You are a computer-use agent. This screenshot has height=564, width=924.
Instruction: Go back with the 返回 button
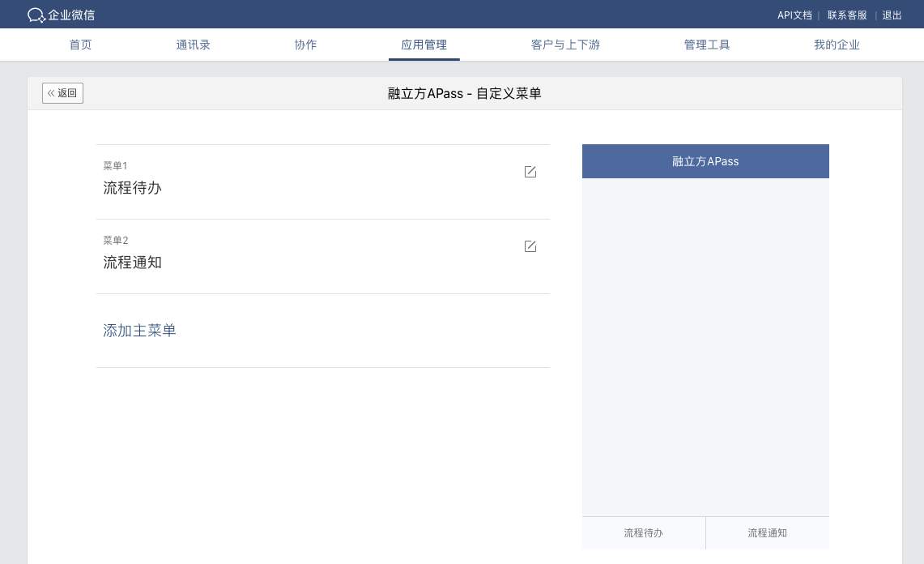click(x=62, y=93)
